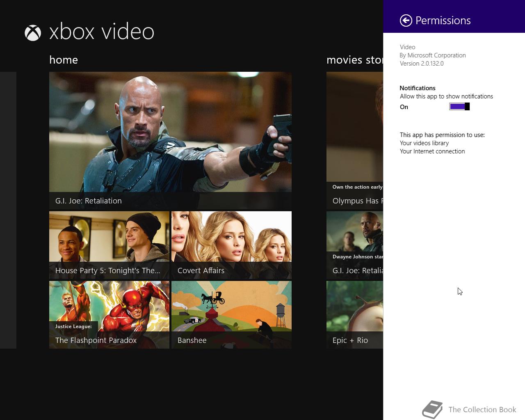The image size is (525, 420).
Task: Open the Banshee tile
Action: (x=231, y=315)
